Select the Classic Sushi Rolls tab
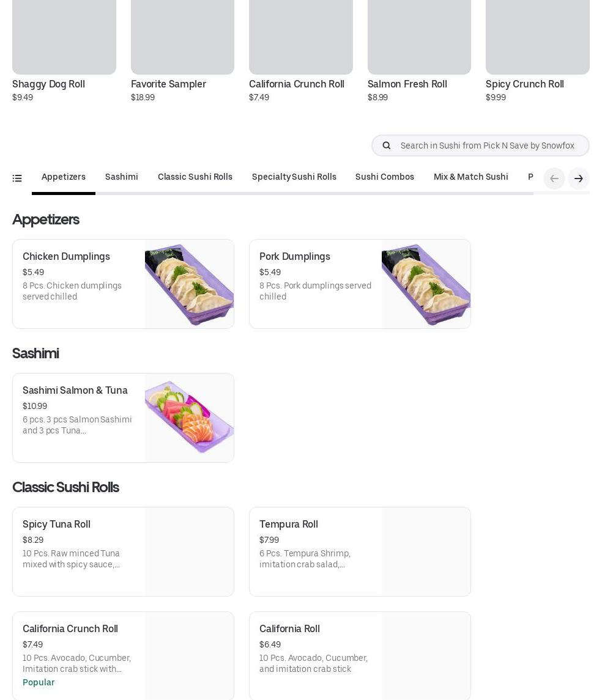The height and width of the screenshot is (700, 602). tap(195, 177)
